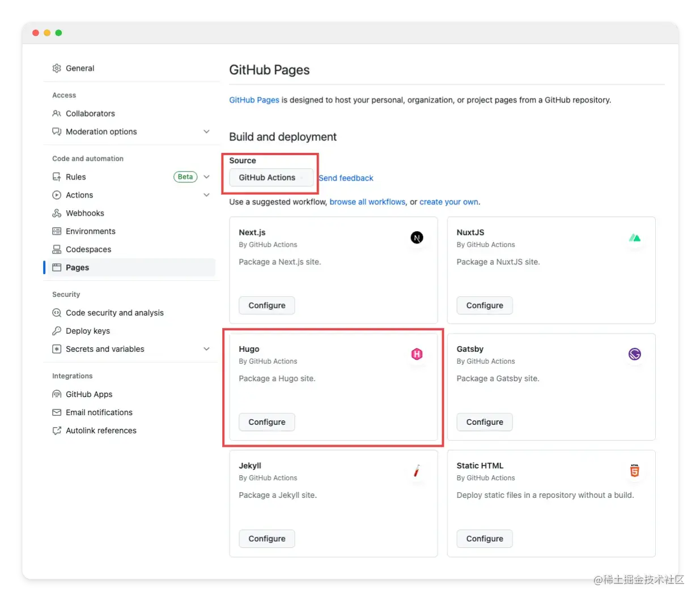The width and height of the screenshot is (700, 601).
Task: Click the Codespaces icon
Action: point(57,250)
